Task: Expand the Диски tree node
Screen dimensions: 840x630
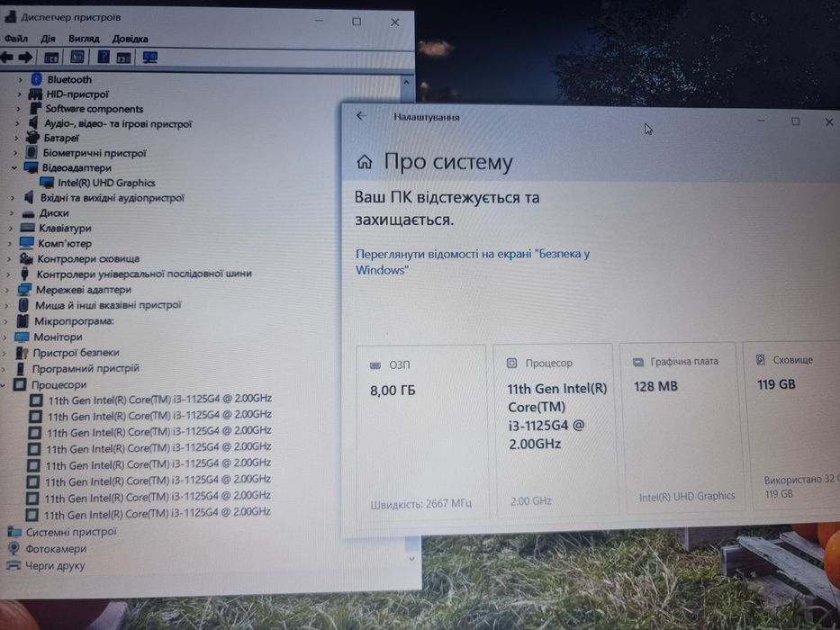Action: 13,213
